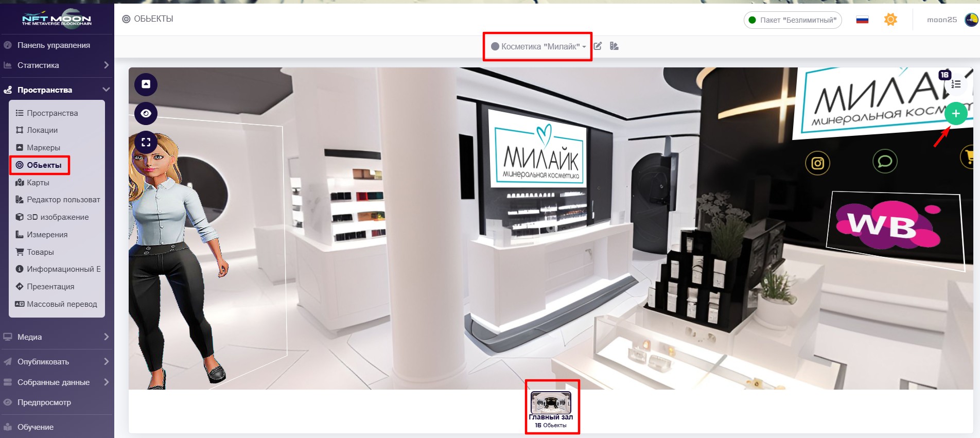Open Товары submenu item
980x438 pixels.
(x=40, y=252)
